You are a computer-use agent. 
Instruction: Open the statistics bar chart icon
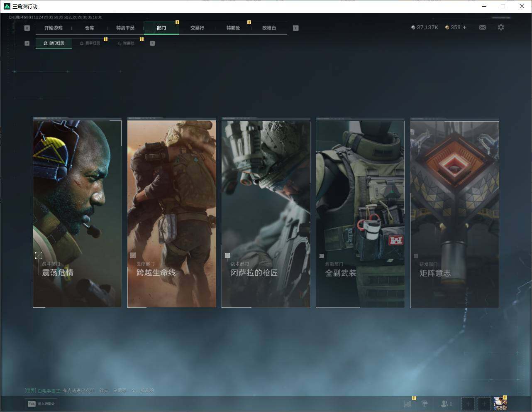408,403
